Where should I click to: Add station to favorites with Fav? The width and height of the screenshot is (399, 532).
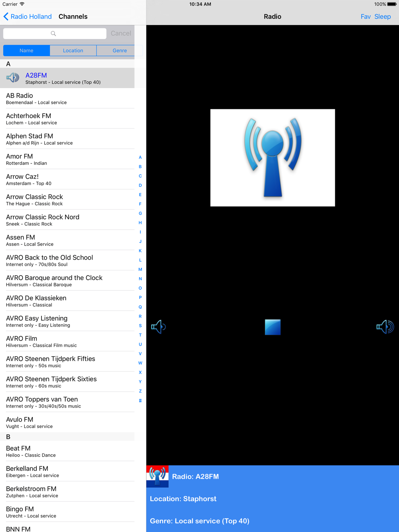point(365,16)
